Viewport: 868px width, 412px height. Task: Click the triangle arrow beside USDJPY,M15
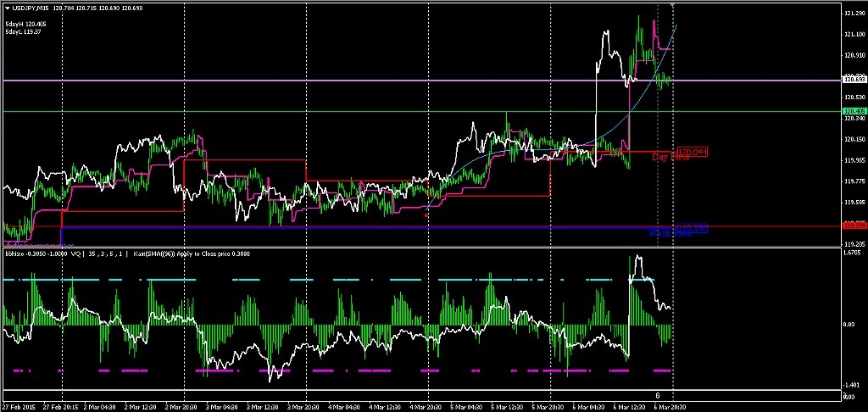point(7,8)
